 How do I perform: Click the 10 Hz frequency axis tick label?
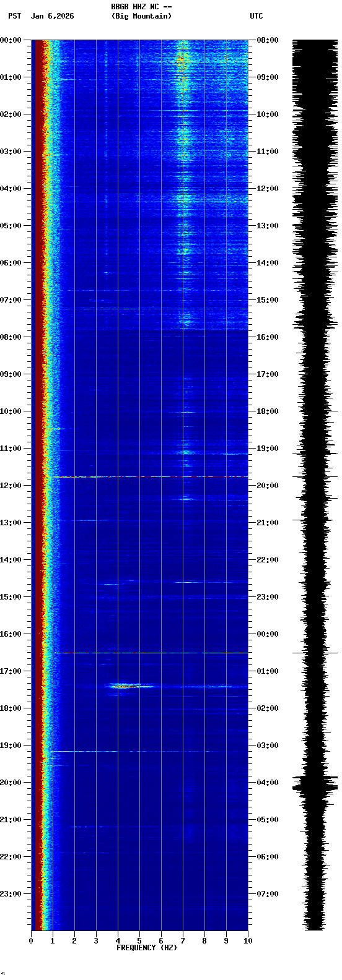point(248,941)
